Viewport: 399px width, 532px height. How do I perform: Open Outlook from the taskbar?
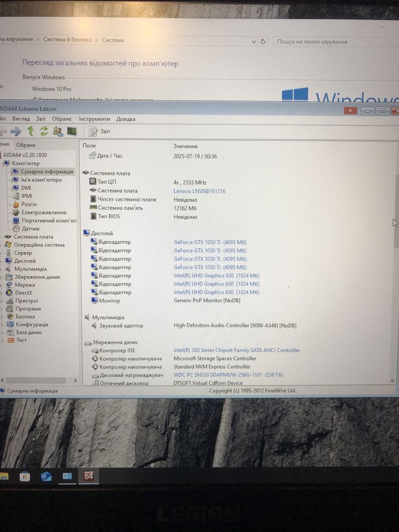point(46,477)
